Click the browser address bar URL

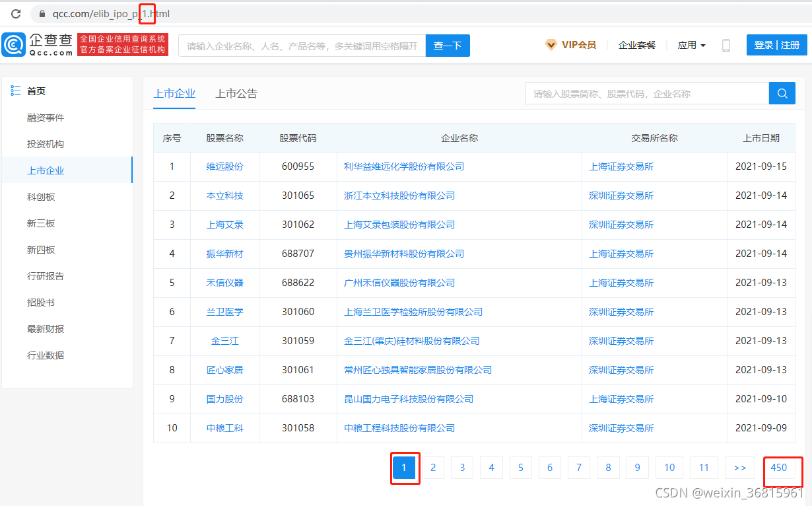pyautogui.click(x=111, y=13)
